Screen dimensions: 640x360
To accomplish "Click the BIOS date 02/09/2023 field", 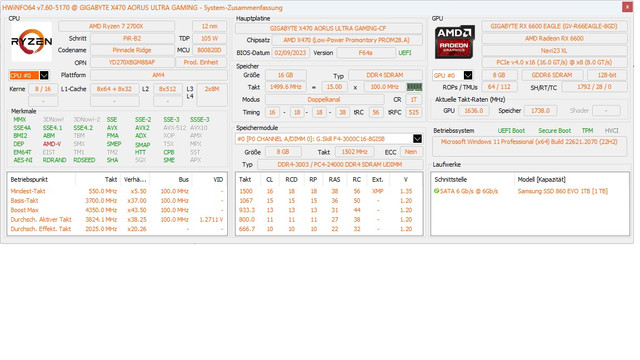I will point(290,53).
